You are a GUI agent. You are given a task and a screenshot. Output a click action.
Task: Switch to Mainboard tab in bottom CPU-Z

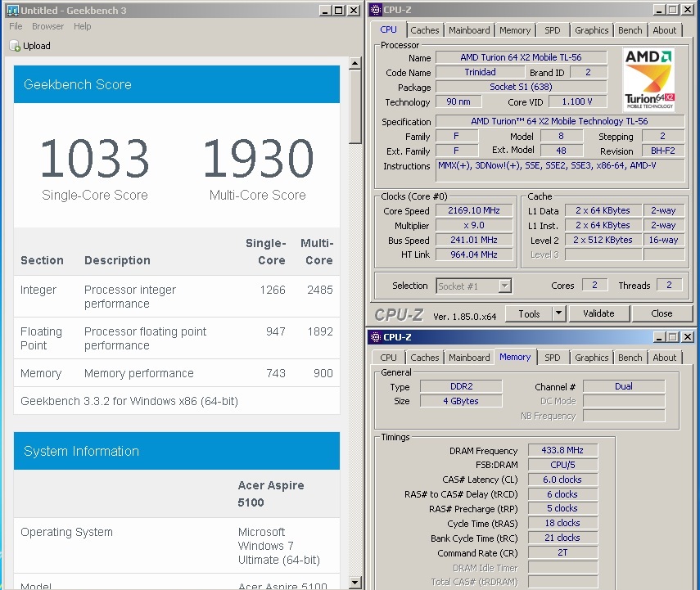469,358
